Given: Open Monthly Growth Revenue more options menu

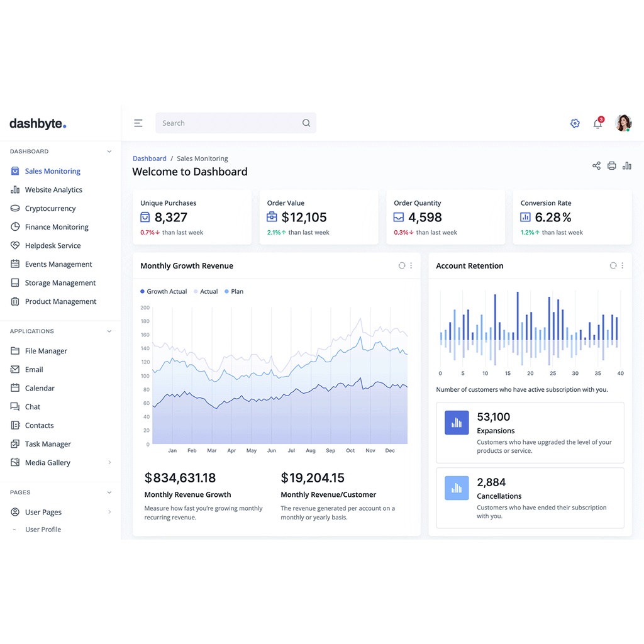Looking at the screenshot, I should tap(411, 266).
